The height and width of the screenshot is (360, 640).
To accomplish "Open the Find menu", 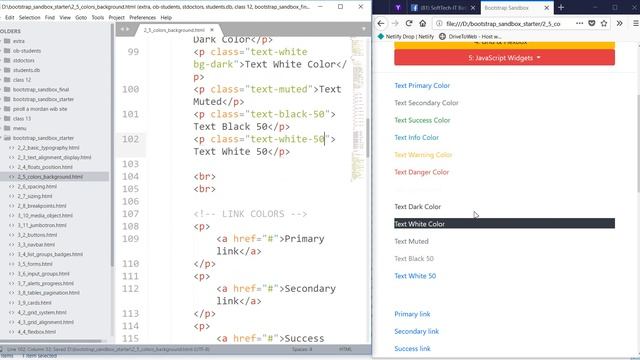I will pyautogui.click(x=50, y=18).
